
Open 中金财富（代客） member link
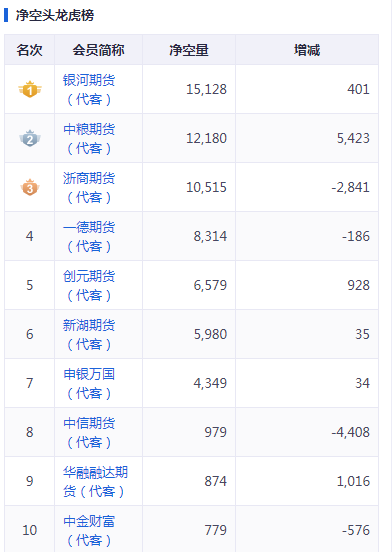pyautogui.click(x=89, y=530)
